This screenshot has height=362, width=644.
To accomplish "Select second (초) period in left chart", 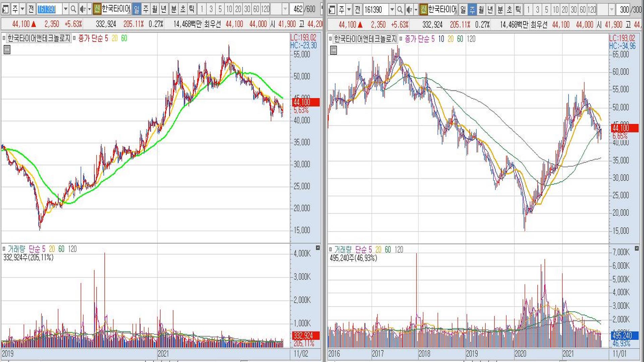I will [183, 9].
